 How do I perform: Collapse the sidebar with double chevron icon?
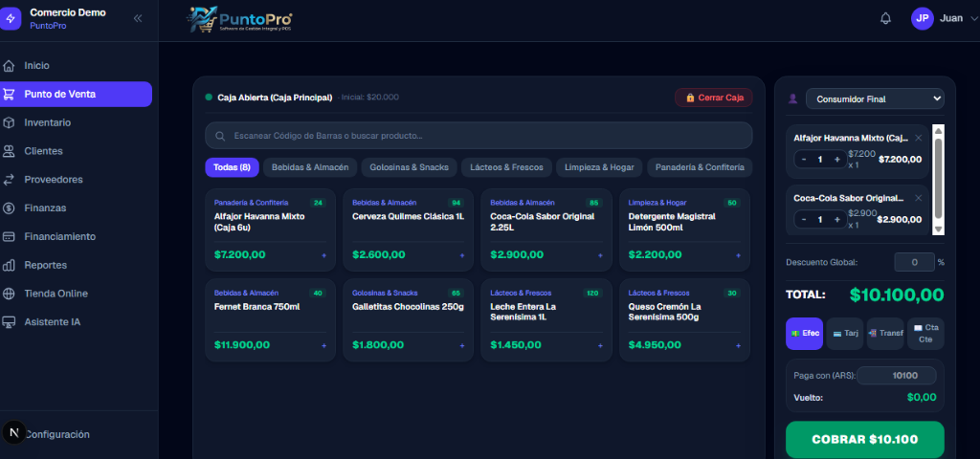point(138,18)
